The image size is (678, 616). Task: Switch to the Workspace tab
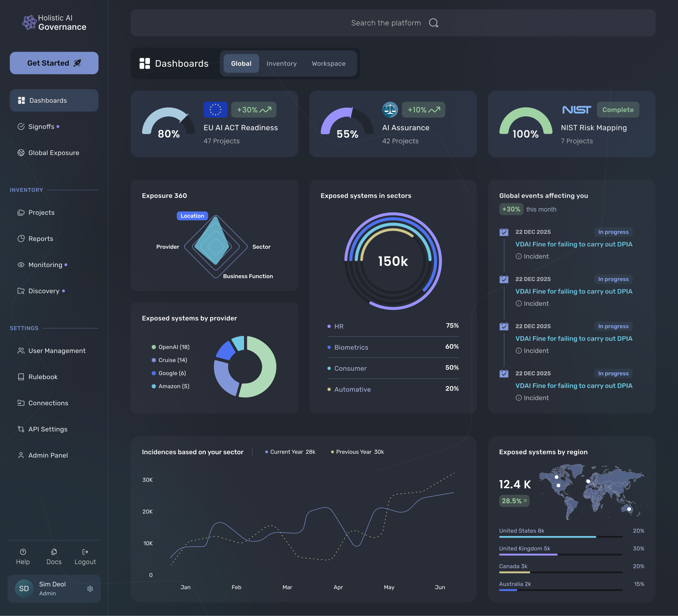[x=329, y=63]
